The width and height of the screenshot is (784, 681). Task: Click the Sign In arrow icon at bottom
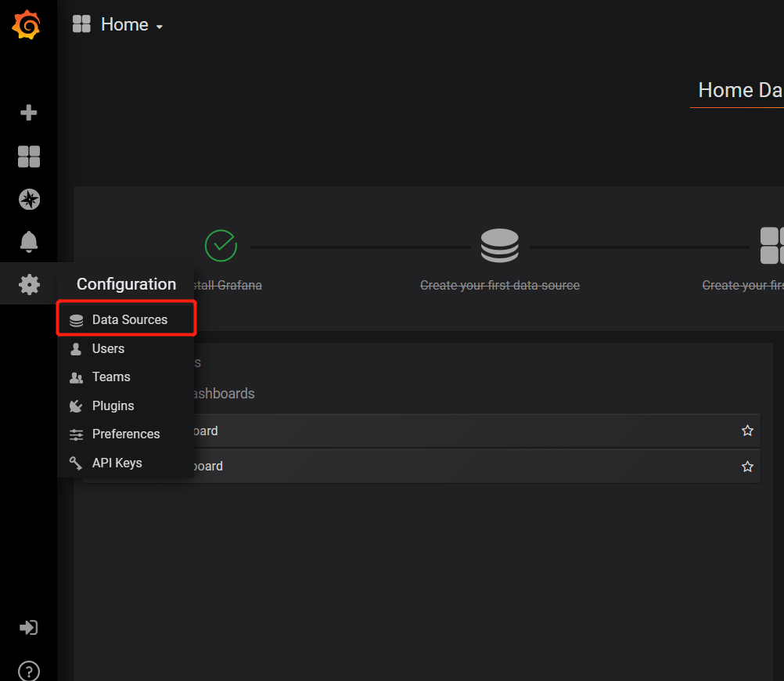click(28, 627)
